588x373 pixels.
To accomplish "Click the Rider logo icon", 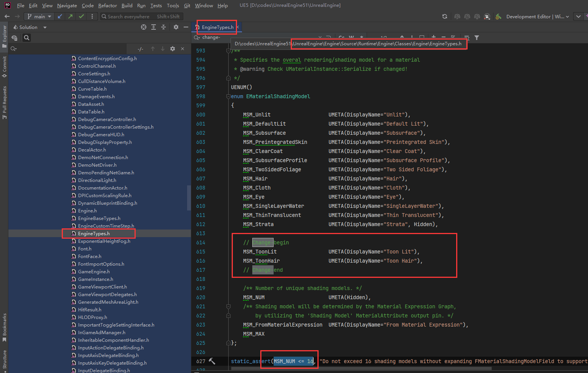I will click(x=7, y=5).
